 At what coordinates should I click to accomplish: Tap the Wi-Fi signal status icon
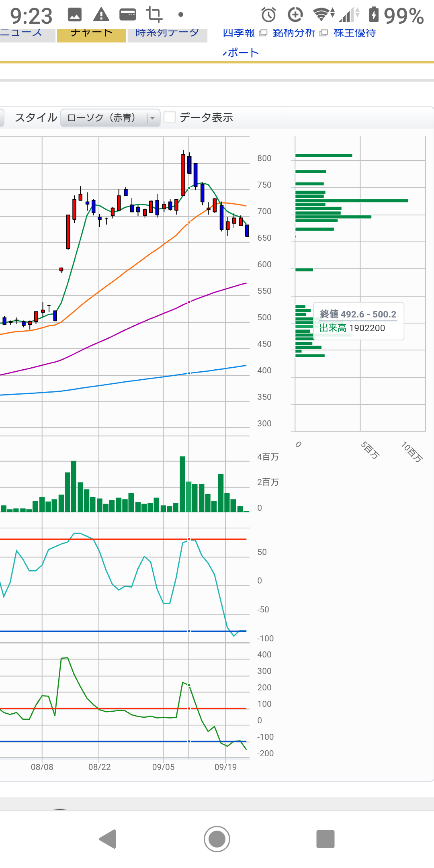(x=322, y=15)
